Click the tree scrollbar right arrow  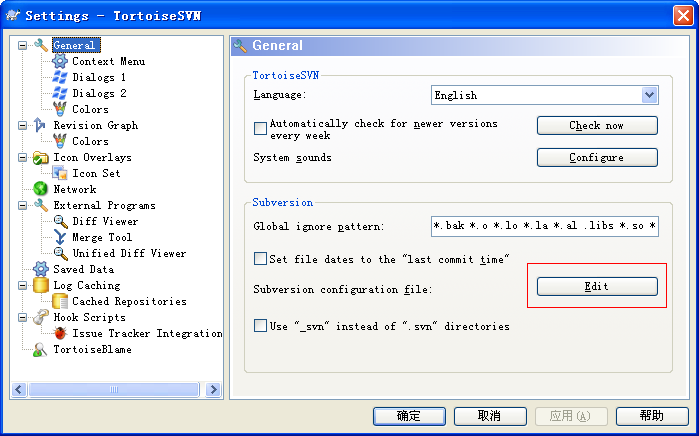point(214,389)
